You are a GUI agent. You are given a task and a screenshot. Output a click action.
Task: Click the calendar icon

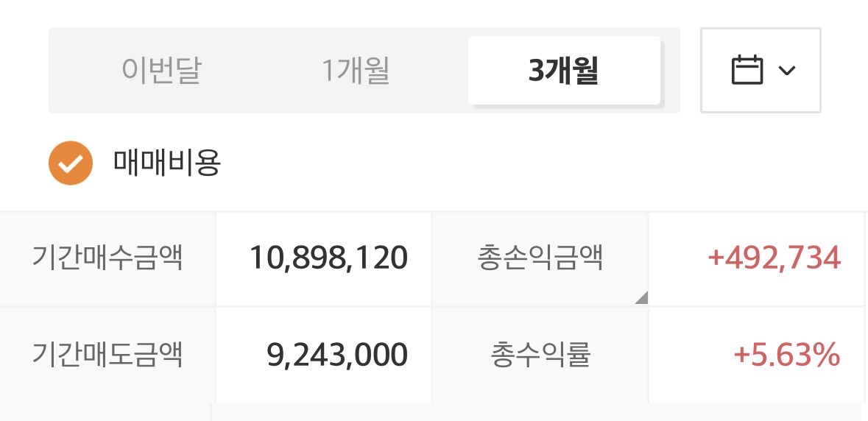coord(747,70)
